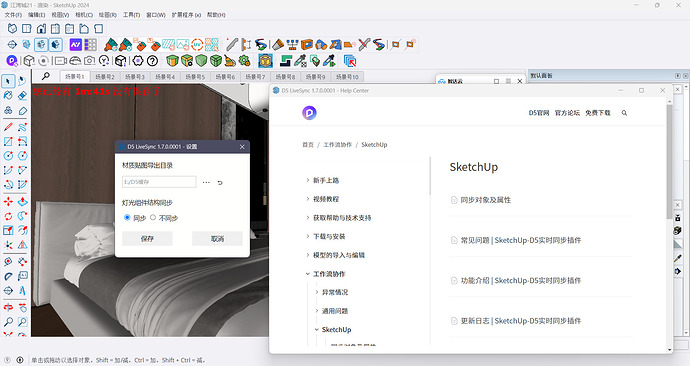This screenshot has width=690, height=366.
Task: Switch to scene tab 场景号10
Action: (347, 77)
